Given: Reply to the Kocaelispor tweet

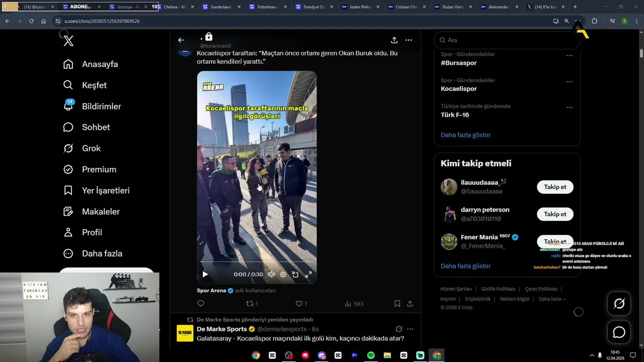Looking at the screenshot, I should click(201, 304).
